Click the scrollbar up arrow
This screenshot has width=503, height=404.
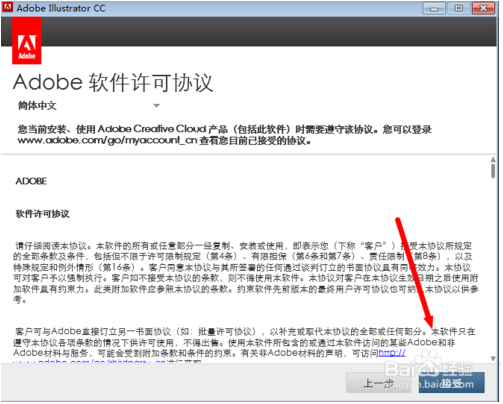(493, 159)
